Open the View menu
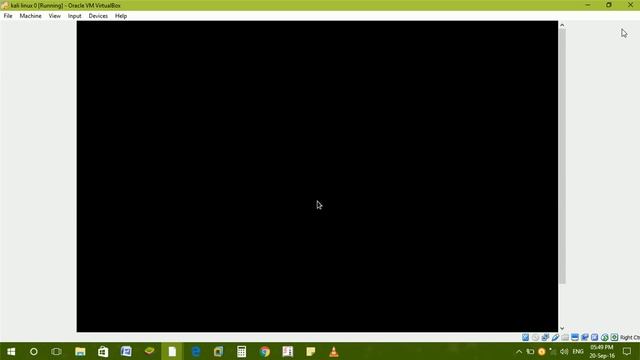This screenshot has width=640, height=360. [x=55, y=16]
